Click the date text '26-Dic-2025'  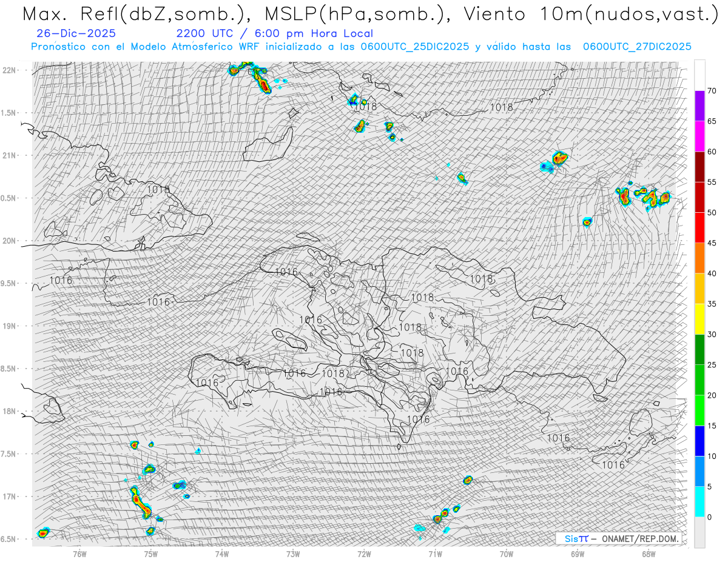pos(76,34)
